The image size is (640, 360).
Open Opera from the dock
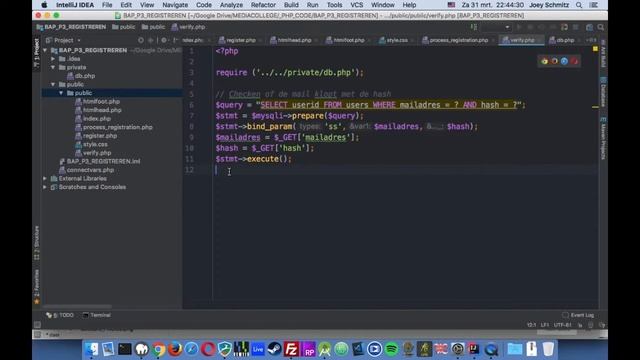pyautogui.click(x=208, y=349)
